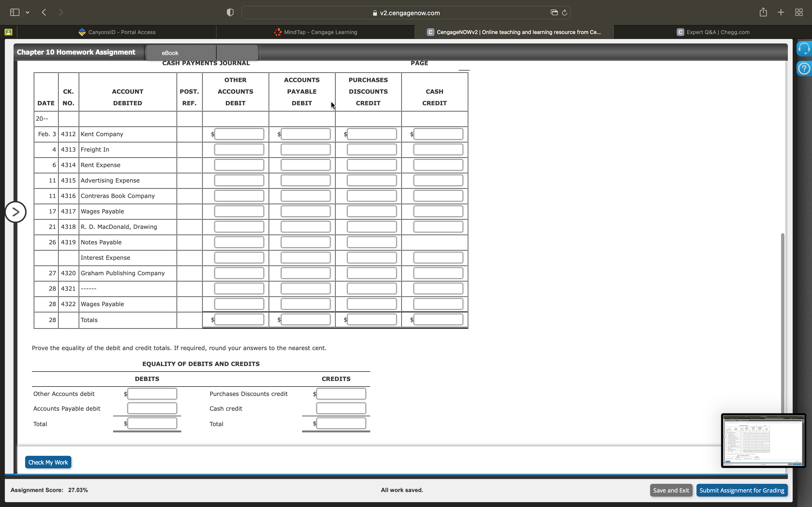Reload page using refresh icon
The height and width of the screenshot is (507, 812).
[564, 13]
